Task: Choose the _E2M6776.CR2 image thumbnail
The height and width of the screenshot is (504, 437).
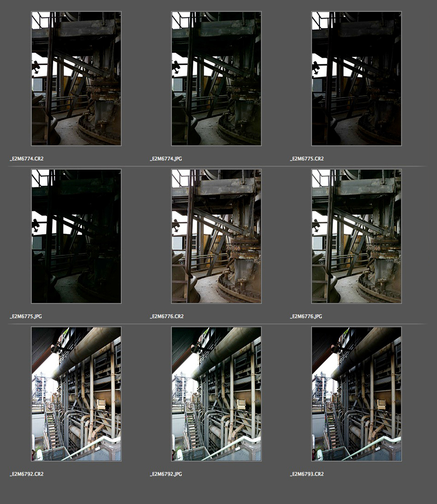Action: [x=216, y=236]
